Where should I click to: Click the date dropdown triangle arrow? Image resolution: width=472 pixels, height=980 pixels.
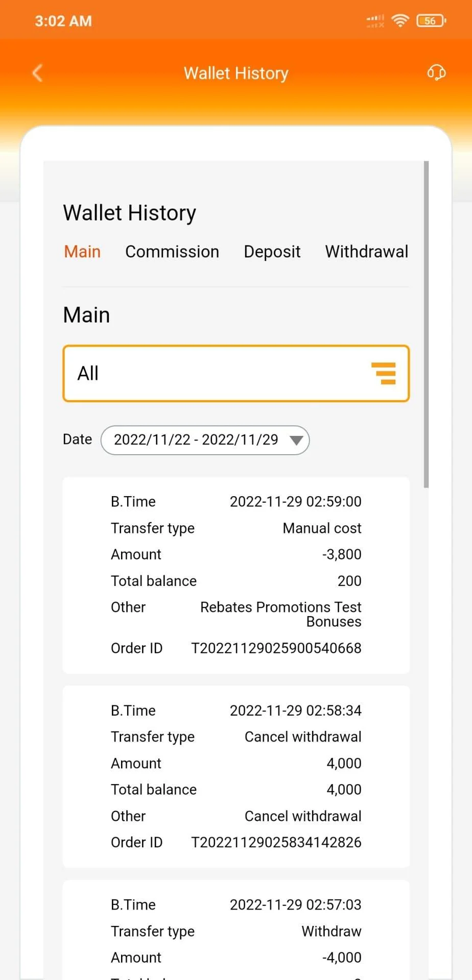296,440
